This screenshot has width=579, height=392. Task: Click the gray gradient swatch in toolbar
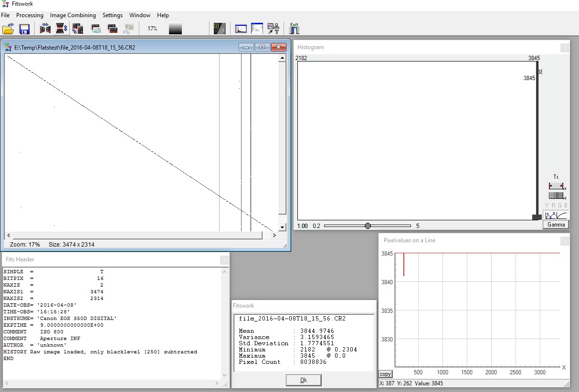click(175, 29)
